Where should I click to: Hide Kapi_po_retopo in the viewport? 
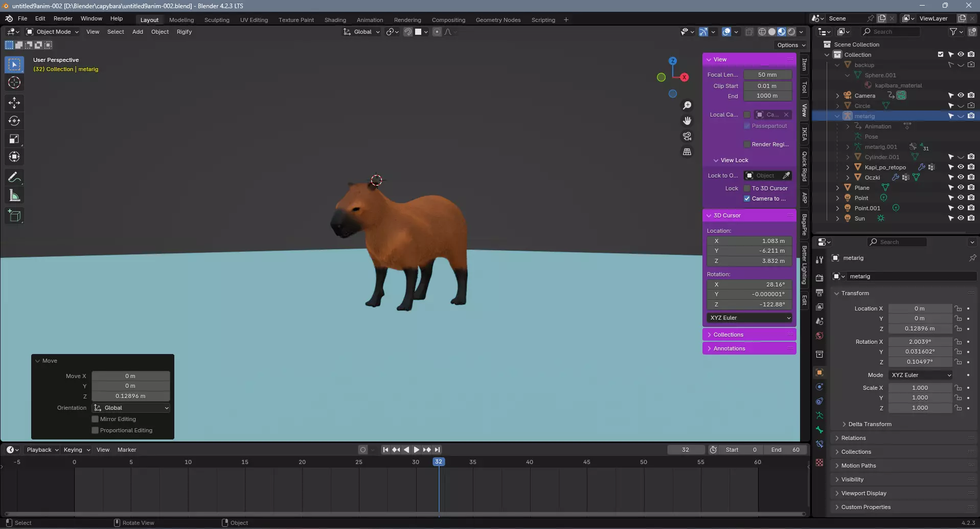pyautogui.click(x=961, y=167)
